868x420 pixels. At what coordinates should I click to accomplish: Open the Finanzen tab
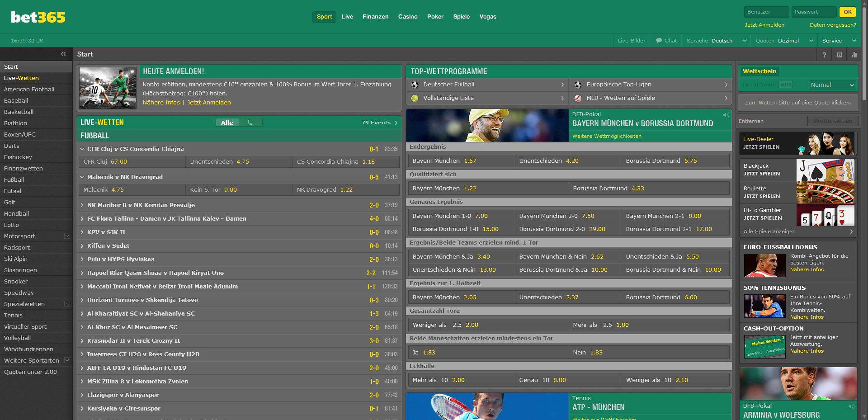[375, 17]
